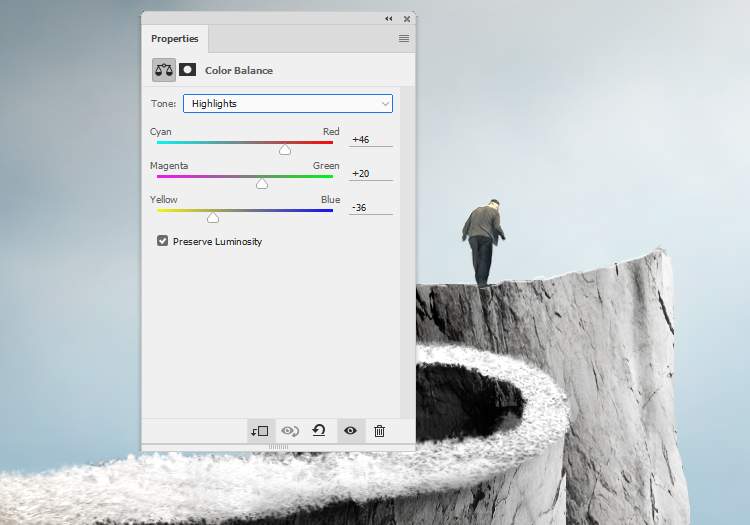This screenshot has height=525, width=750.
Task: Clip adjustment to the layer below
Action: [x=260, y=431]
